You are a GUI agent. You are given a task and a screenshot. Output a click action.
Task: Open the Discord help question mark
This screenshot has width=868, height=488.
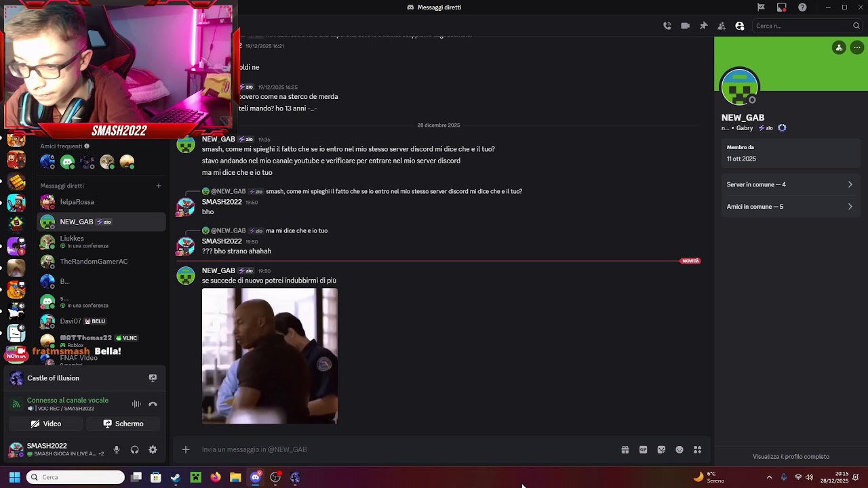click(803, 7)
